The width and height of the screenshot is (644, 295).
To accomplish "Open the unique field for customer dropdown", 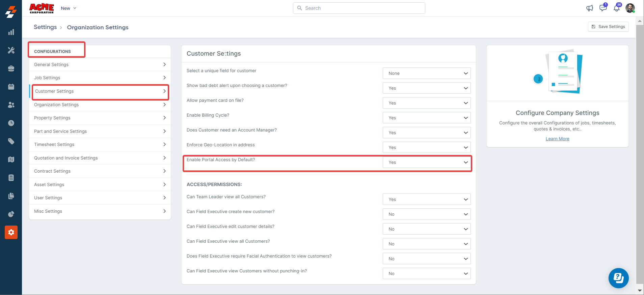I will (x=426, y=73).
